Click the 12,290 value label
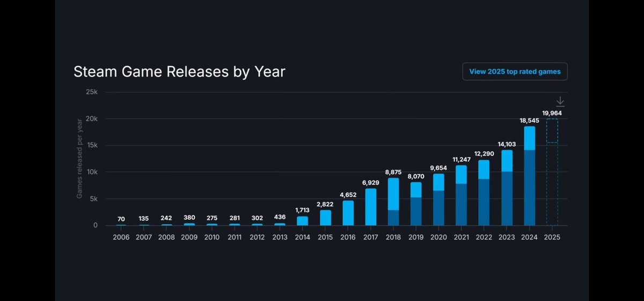Image resolution: width=644 pixels, height=301 pixels. point(484,154)
